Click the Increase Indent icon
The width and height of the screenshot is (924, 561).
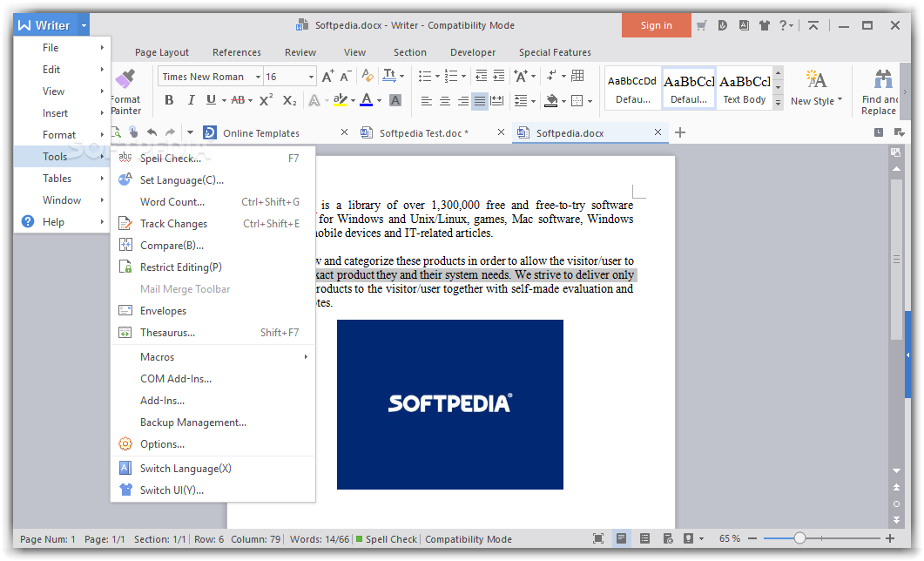click(499, 76)
